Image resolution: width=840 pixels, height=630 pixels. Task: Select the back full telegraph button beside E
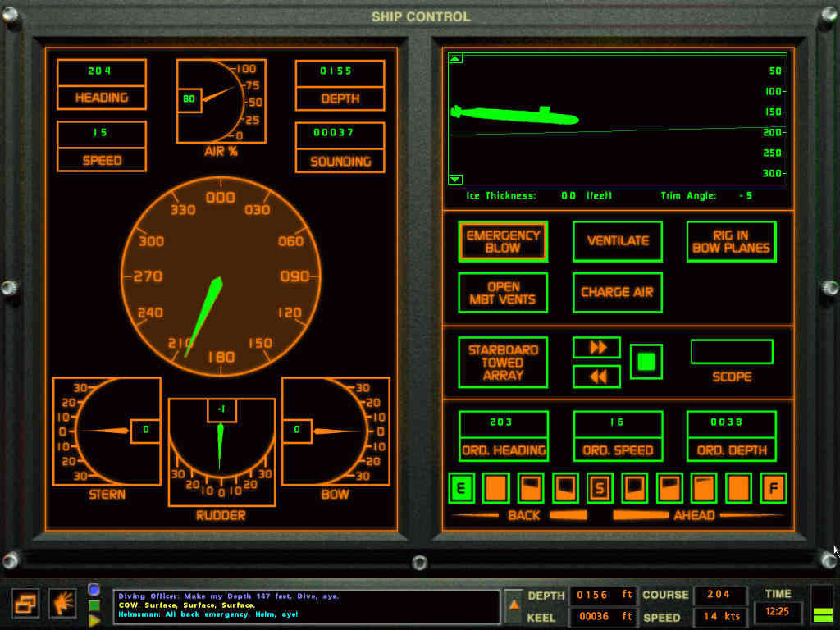tap(496, 488)
